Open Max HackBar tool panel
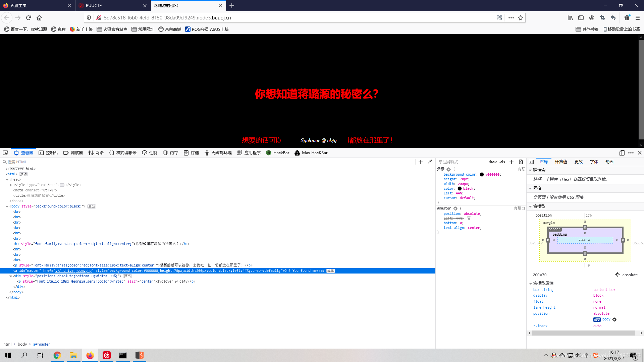Image resolution: width=644 pixels, height=362 pixels. tap(311, 153)
